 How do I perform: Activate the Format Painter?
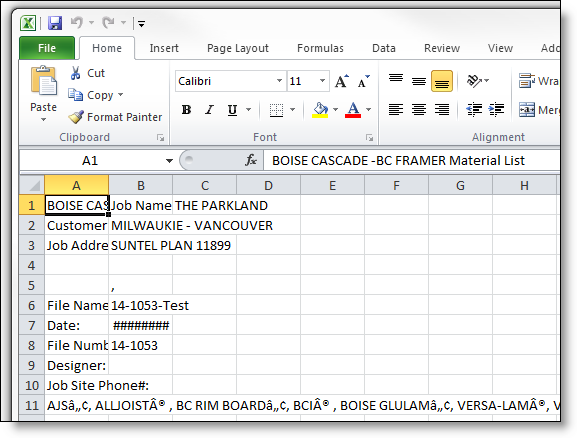tap(115, 117)
